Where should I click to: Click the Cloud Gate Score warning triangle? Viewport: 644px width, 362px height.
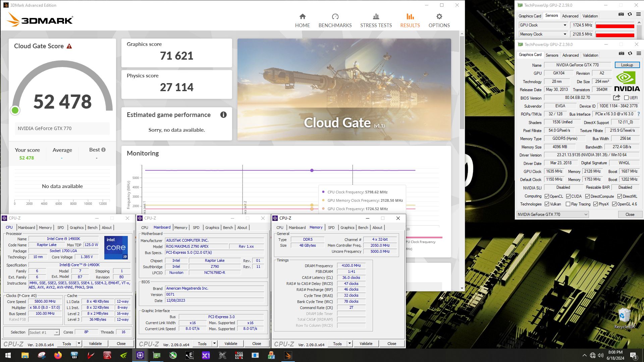(69, 46)
